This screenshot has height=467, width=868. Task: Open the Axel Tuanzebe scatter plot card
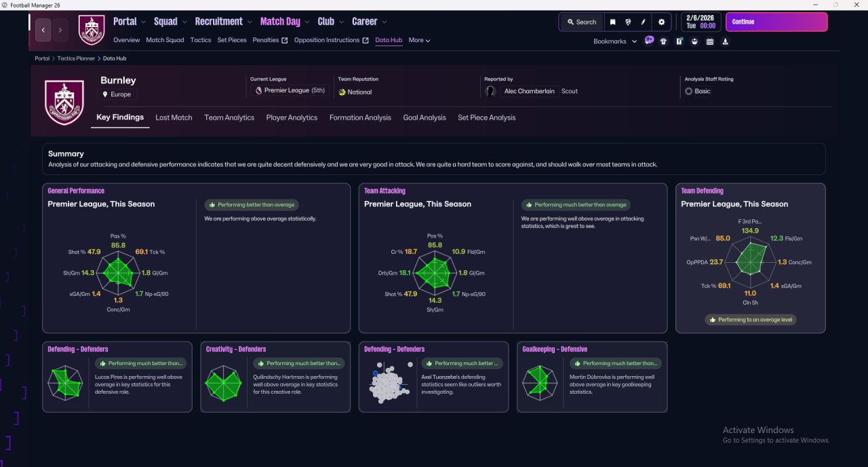click(x=433, y=377)
